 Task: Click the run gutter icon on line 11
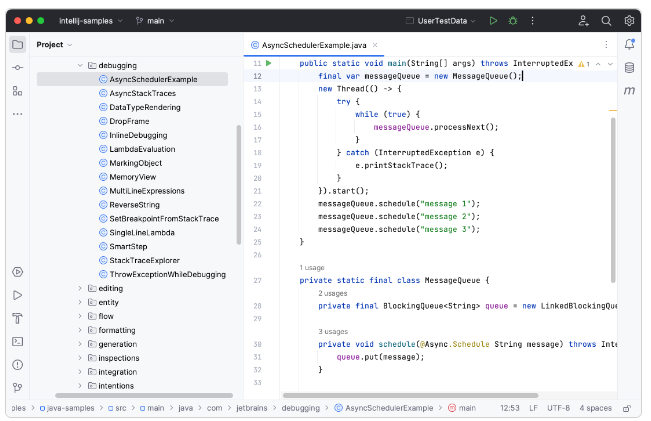269,63
